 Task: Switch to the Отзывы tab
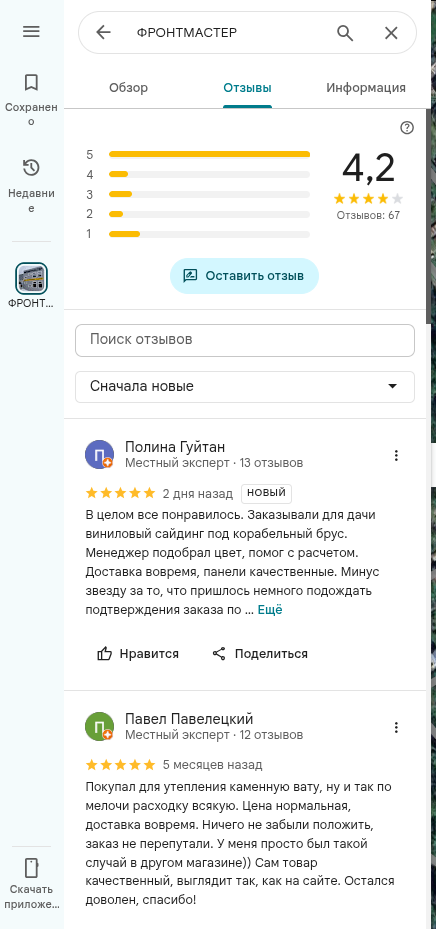click(x=248, y=88)
